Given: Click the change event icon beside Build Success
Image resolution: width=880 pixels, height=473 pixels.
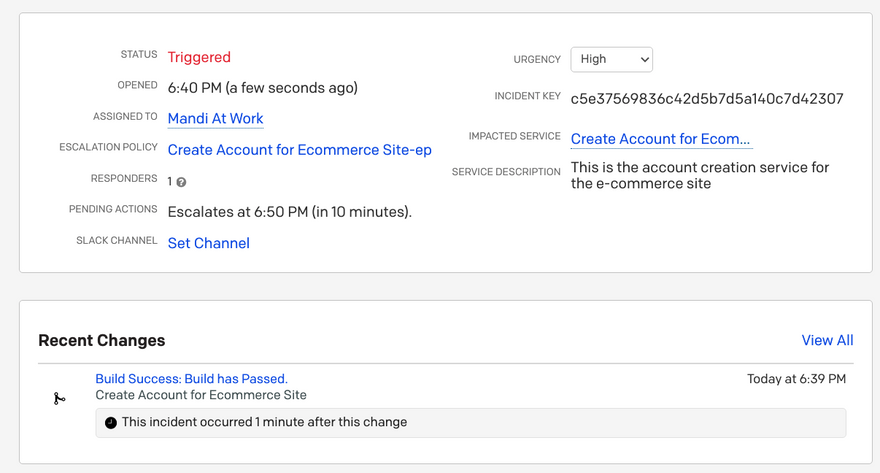Looking at the screenshot, I should click(59, 399).
